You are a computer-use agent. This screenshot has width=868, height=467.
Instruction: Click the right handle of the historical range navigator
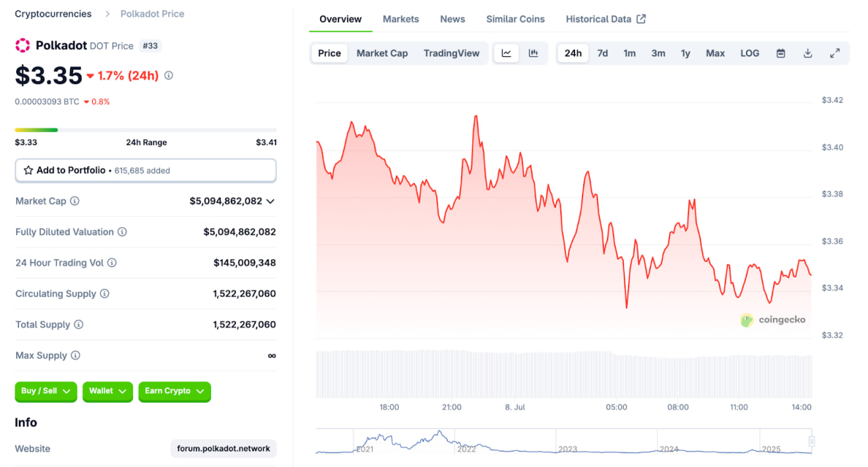click(811, 441)
